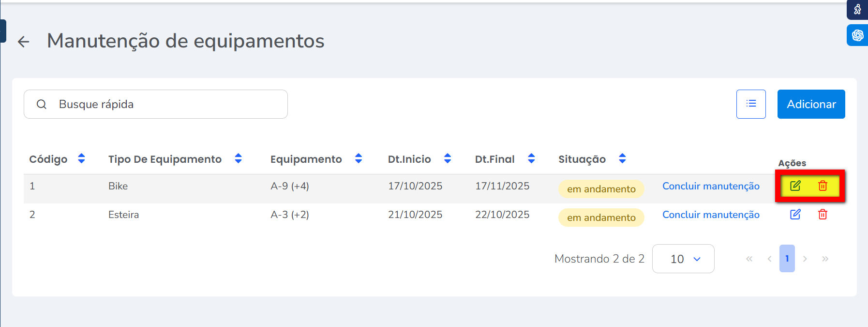Image resolution: width=868 pixels, height=327 pixels.
Task: Select page 1 in the pagination
Action: point(787,259)
